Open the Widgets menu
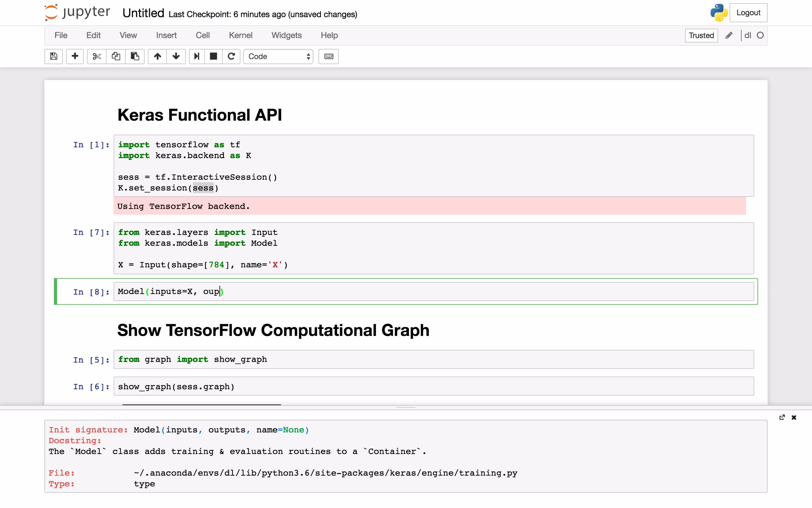 286,35
